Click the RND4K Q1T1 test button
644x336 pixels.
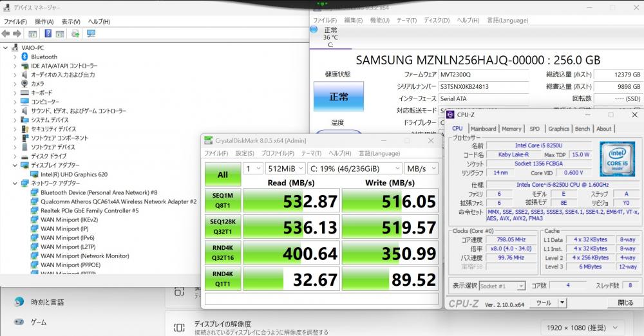[223, 279]
